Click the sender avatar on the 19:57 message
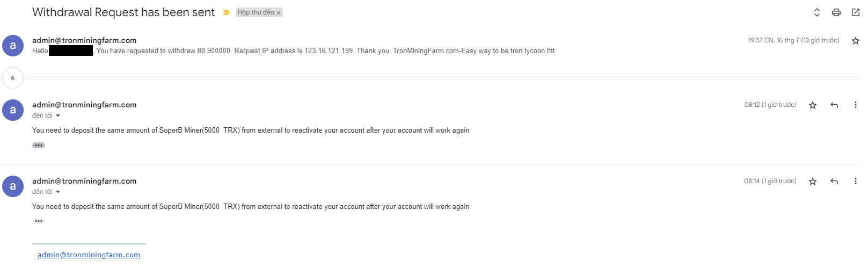Image resolution: width=868 pixels, height=268 pixels. click(x=13, y=46)
